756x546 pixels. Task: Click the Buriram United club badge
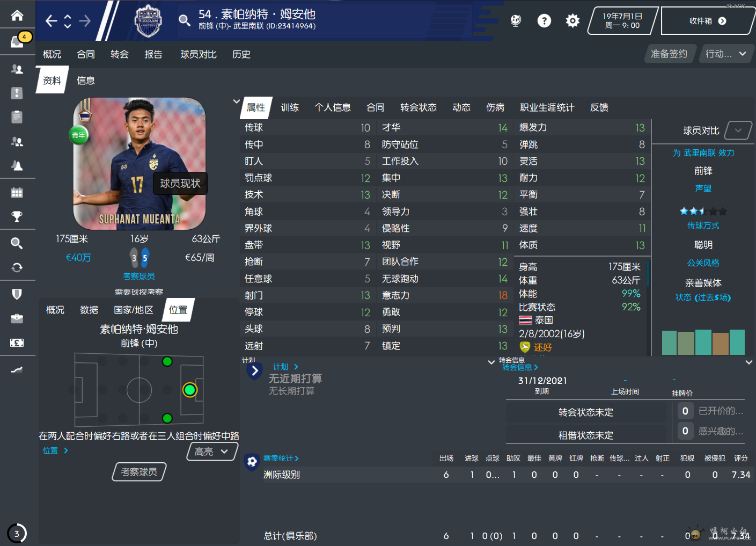click(148, 21)
